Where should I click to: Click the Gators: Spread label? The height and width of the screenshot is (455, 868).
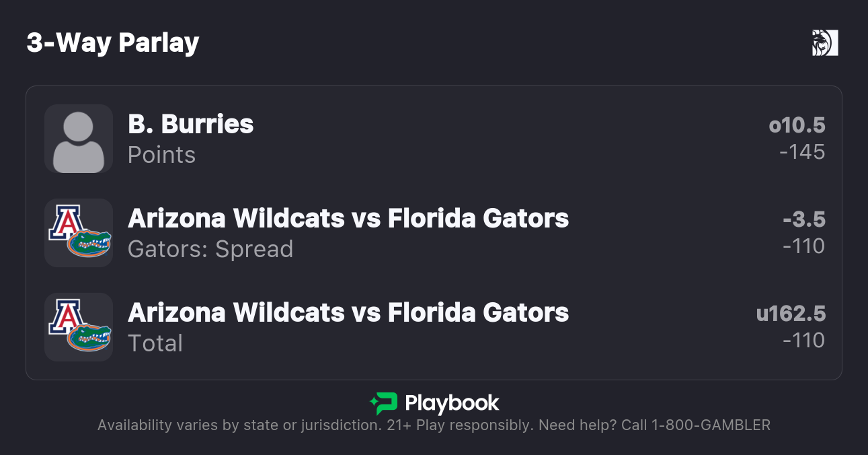click(x=210, y=249)
